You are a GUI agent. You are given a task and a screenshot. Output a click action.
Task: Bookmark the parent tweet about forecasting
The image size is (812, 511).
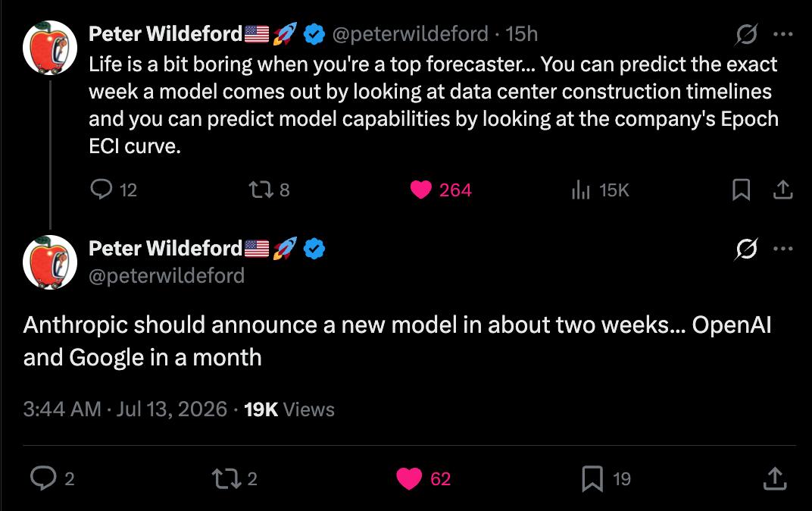(741, 190)
